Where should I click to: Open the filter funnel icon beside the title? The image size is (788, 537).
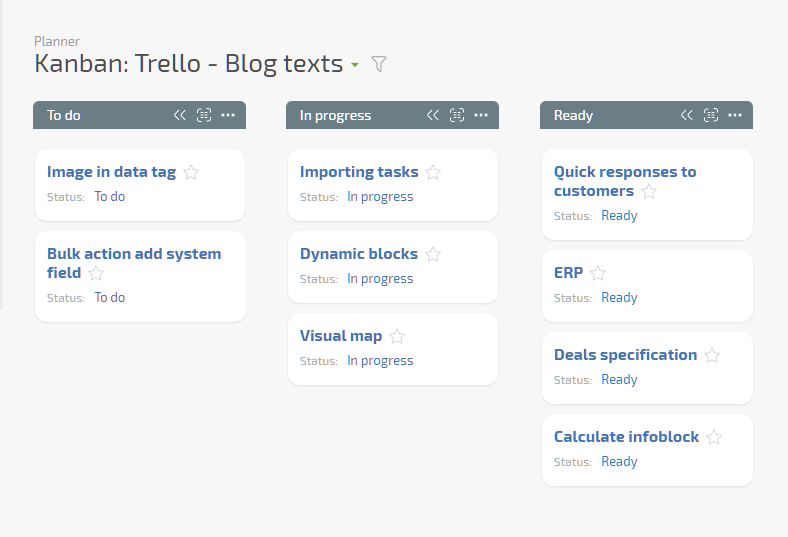click(x=379, y=64)
